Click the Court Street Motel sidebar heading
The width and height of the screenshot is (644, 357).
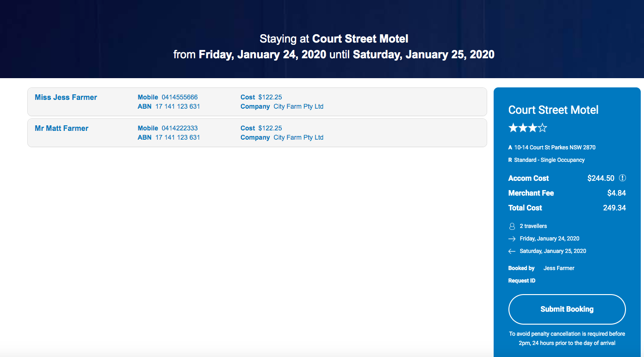pyautogui.click(x=553, y=110)
